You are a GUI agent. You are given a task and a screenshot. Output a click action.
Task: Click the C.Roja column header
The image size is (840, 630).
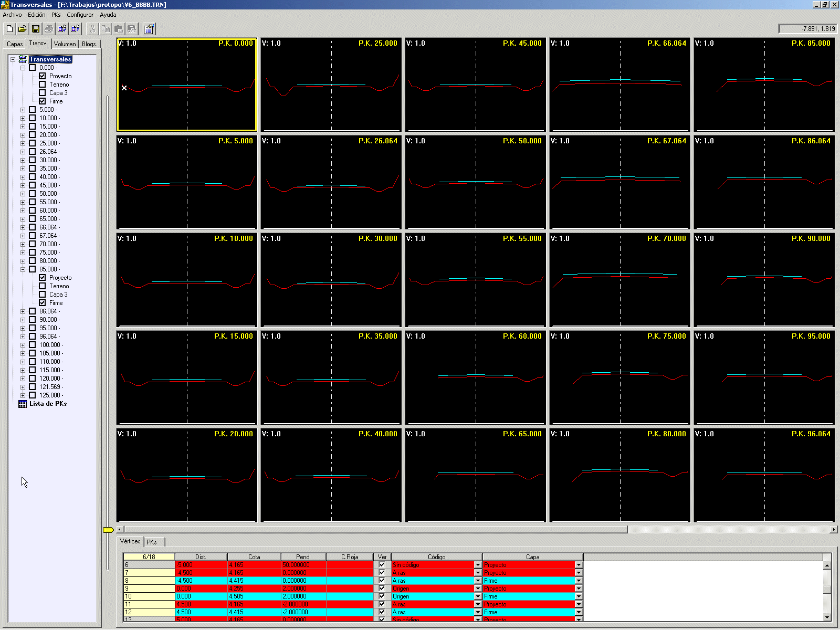tap(350, 557)
